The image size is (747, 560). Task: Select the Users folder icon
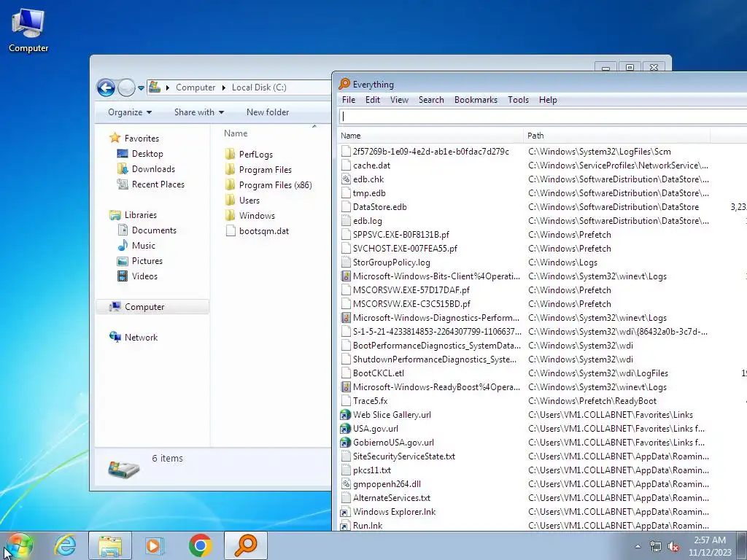[x=230, y=200]
